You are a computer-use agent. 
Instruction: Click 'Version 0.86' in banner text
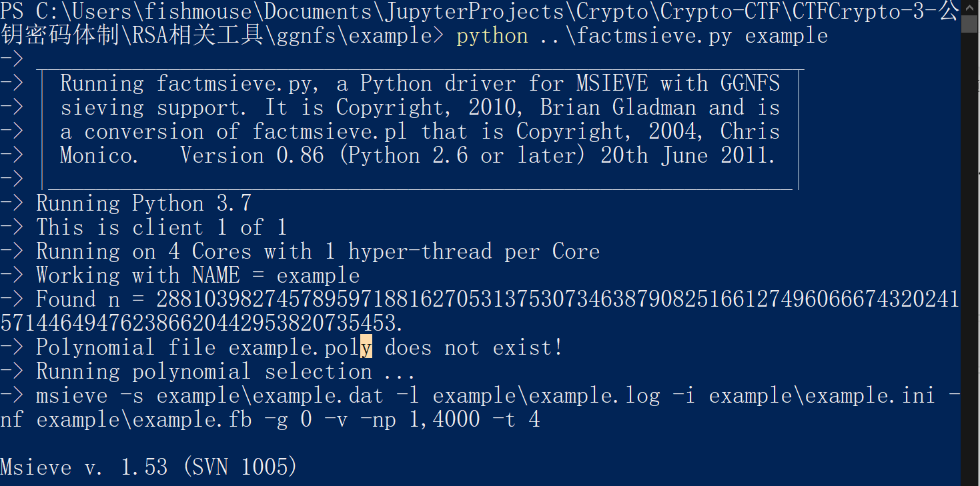252,155
